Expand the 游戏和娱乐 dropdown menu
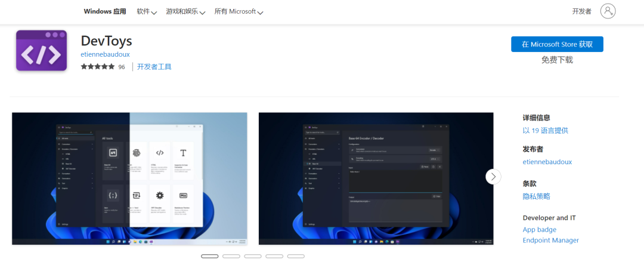644x265 pixels. (185, 11)
